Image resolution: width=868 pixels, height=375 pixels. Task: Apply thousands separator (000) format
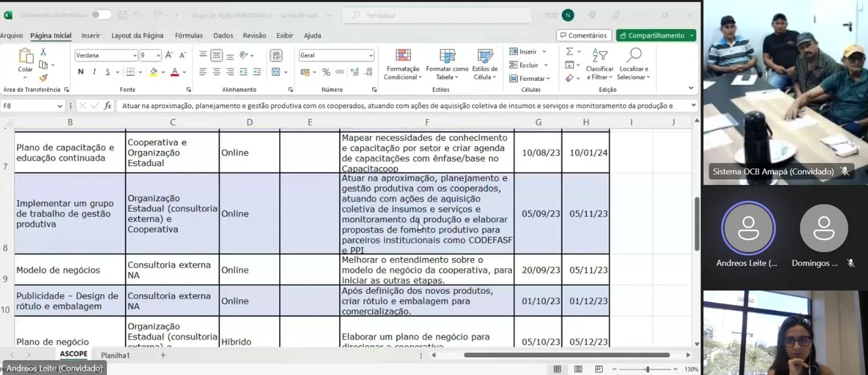pos(339,72)
